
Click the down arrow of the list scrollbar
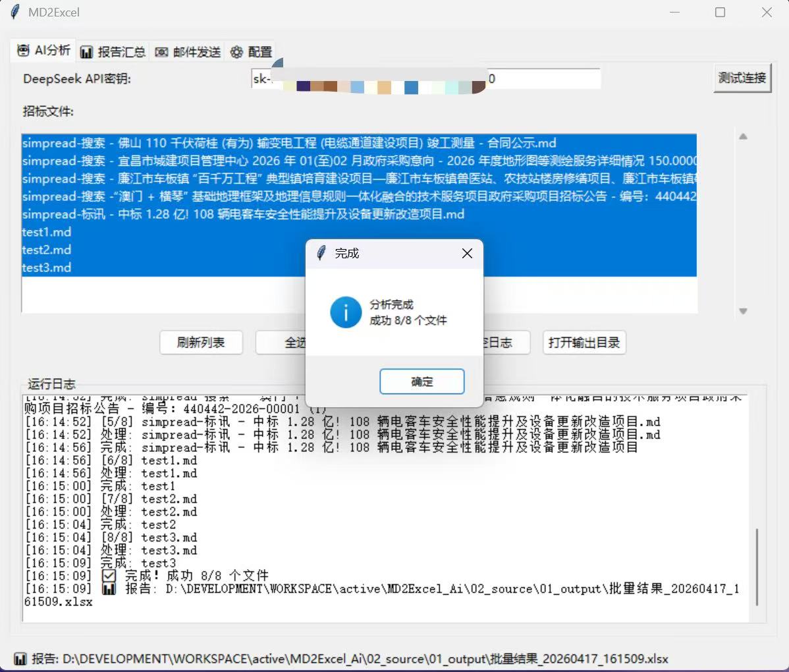tap(743, 310)
